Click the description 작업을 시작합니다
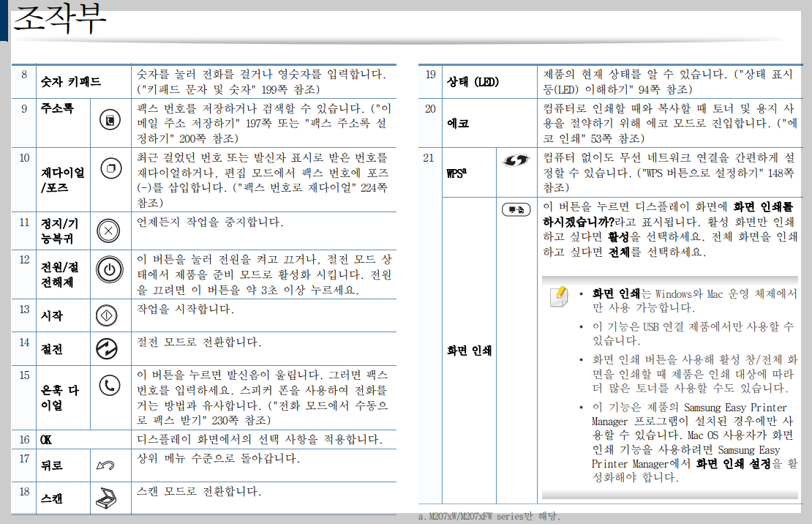812x524 pixels. (x=185, y=310)
